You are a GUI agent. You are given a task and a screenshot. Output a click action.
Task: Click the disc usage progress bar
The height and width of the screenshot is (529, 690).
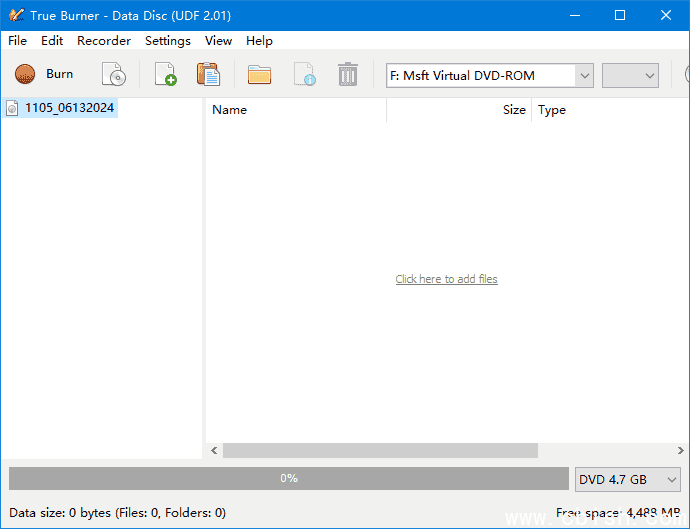click(288, 478)
